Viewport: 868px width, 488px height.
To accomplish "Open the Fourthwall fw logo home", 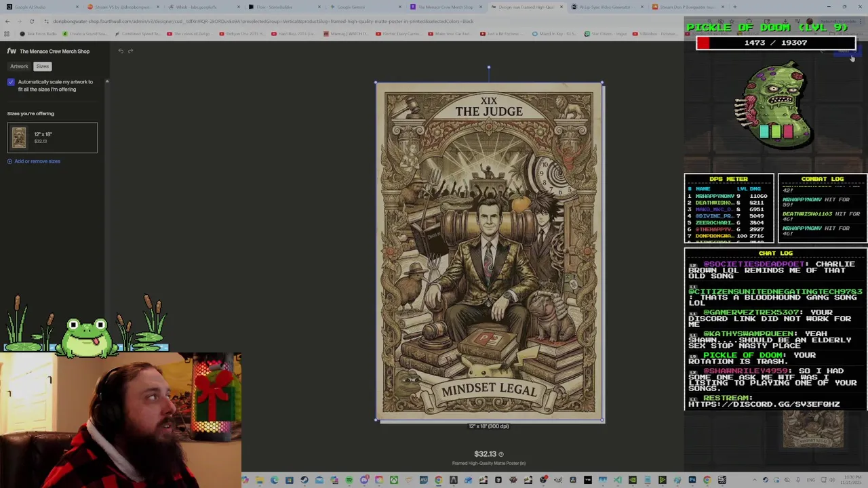I will [12, 51].
